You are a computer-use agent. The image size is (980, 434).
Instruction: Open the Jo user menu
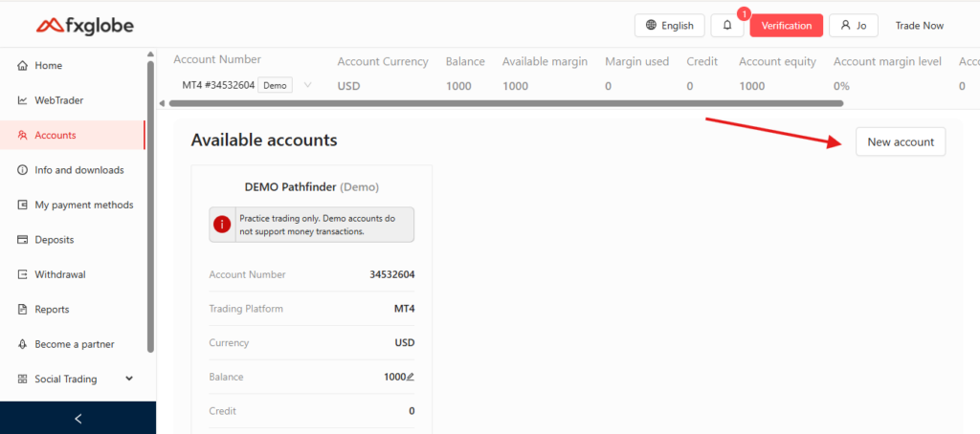(853, 26)
